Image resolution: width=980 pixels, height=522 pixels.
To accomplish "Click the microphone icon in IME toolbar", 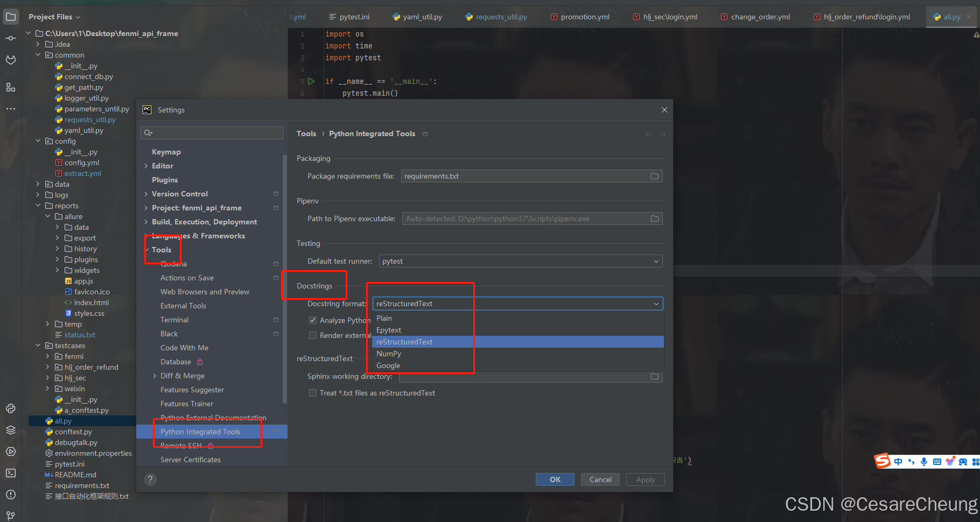I will [924, 462].
